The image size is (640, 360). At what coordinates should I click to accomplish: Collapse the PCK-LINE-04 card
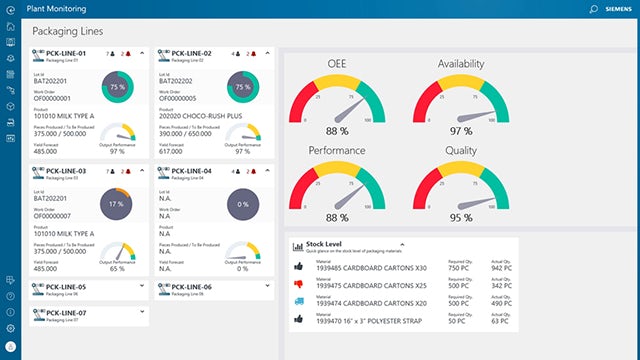pos(267,171)
